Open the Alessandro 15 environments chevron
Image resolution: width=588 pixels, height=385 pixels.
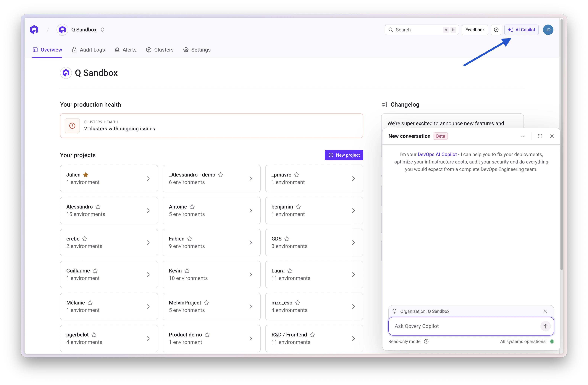point(148,210)
